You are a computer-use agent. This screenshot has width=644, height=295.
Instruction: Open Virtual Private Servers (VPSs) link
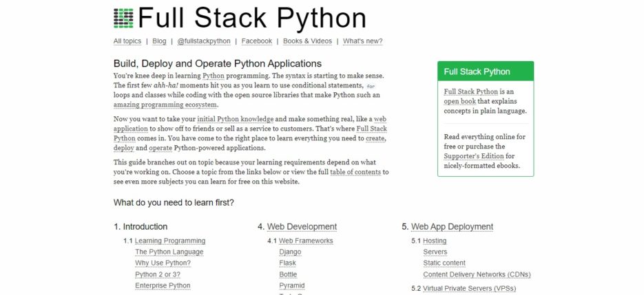click(x=470, y=288)
